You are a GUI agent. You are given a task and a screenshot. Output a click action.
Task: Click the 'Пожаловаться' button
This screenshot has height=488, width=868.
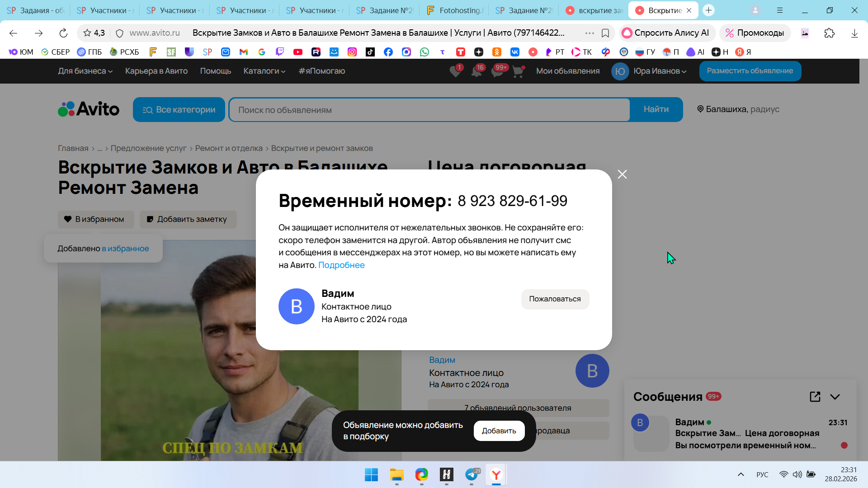pos(555,299)
